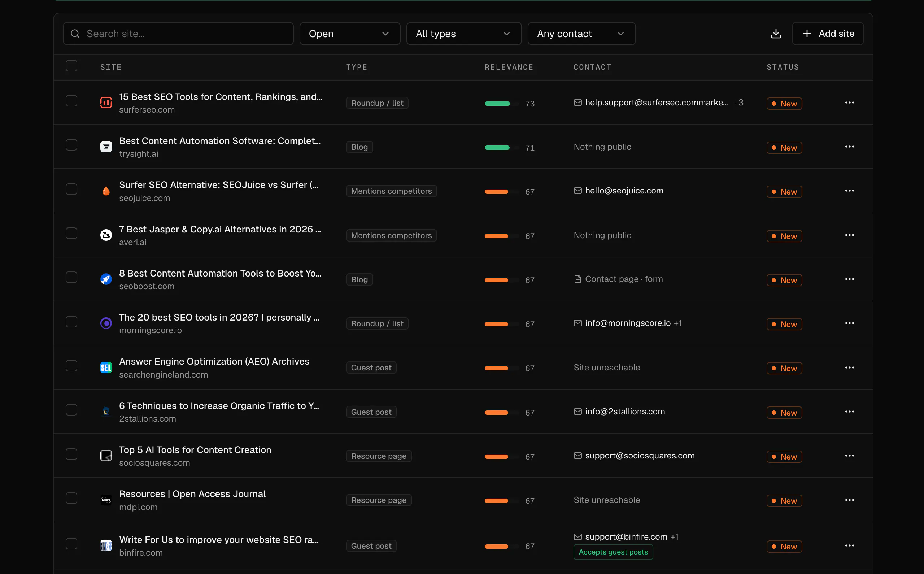The height and width of the screenshot is (574, 924).
Task: Click the Add site button
Action: [828, 34]
